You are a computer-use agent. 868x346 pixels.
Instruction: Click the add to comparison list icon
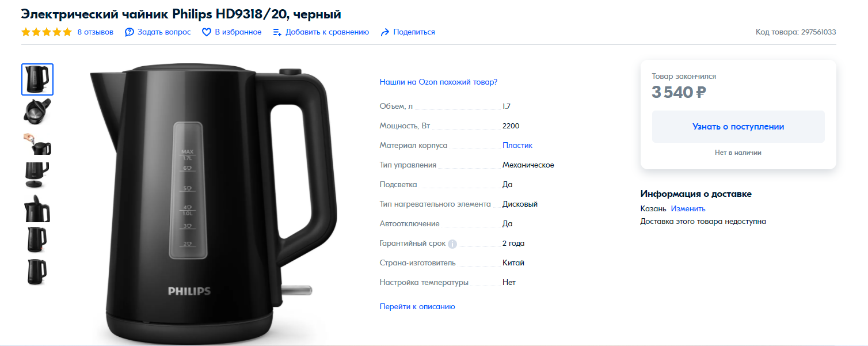(277, 32)
